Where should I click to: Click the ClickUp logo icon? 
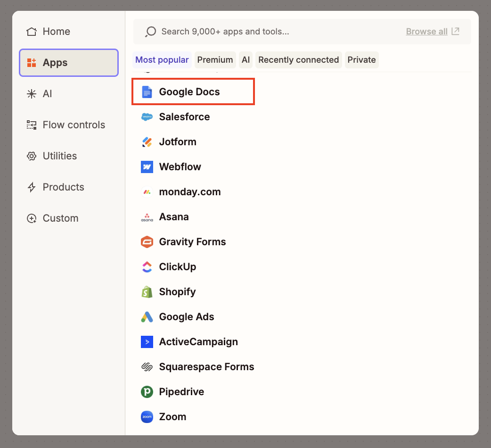click(147, 267)
